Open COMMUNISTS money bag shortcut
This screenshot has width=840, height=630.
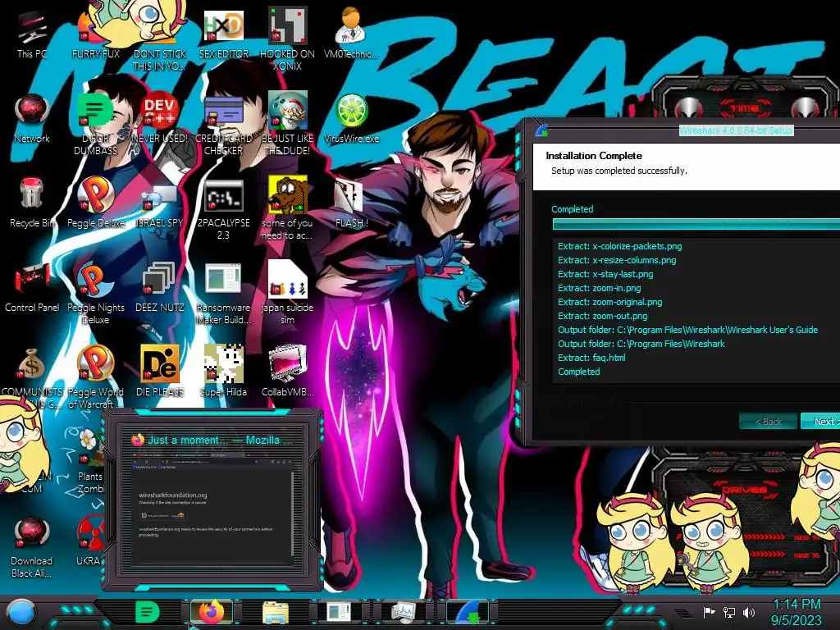pyautogui.click(x=32, y=377)
